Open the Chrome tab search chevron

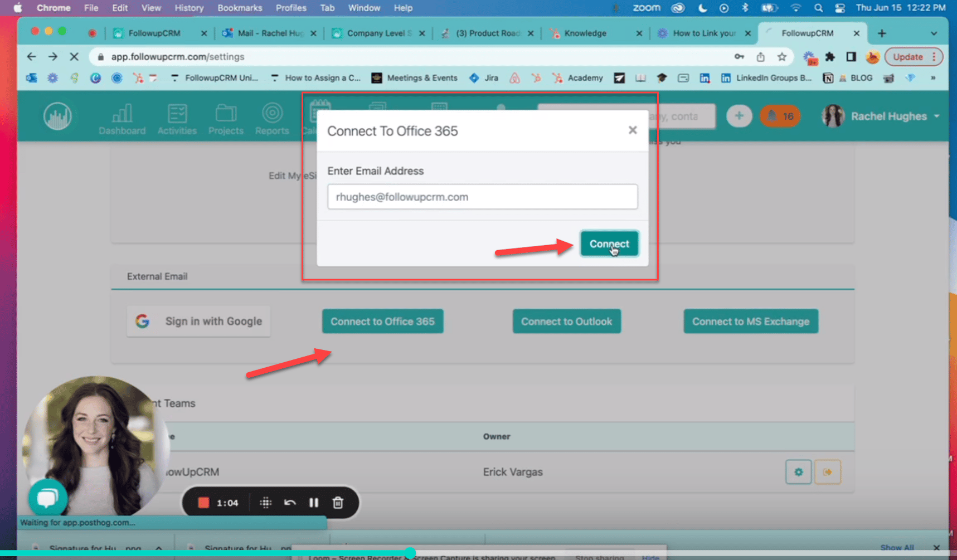[935, 33]
